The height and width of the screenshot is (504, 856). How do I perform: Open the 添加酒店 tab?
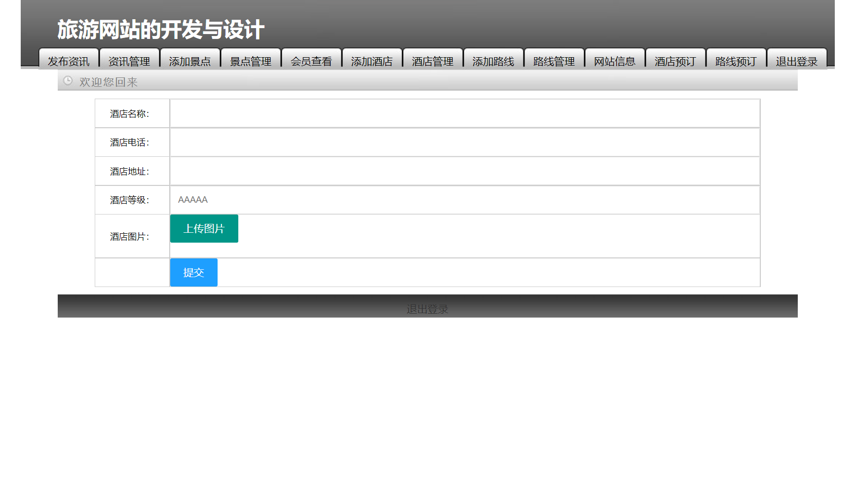pos(372,59)
